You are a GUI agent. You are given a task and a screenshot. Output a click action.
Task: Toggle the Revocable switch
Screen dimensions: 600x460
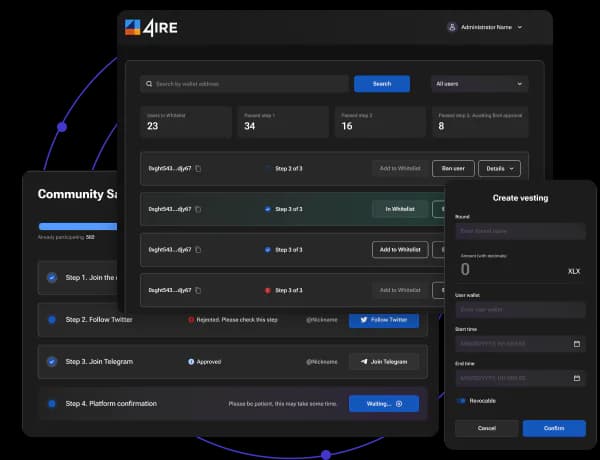(461, 401)
